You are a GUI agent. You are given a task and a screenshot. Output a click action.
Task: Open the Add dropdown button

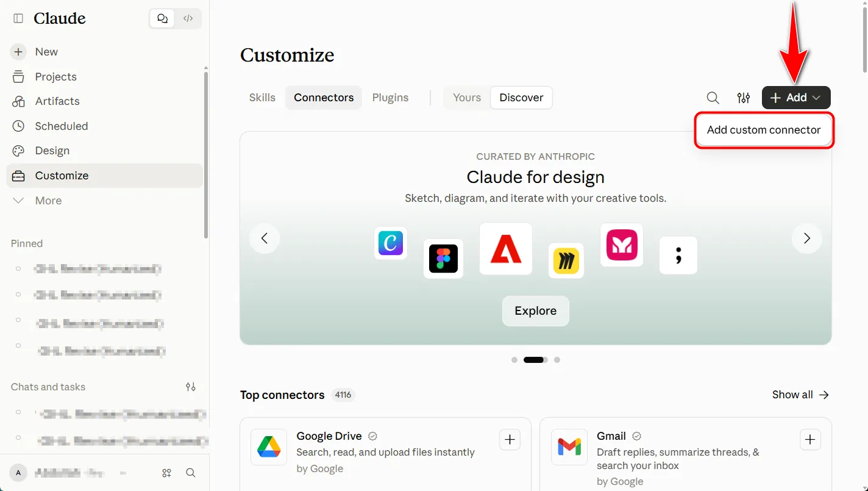796,98
